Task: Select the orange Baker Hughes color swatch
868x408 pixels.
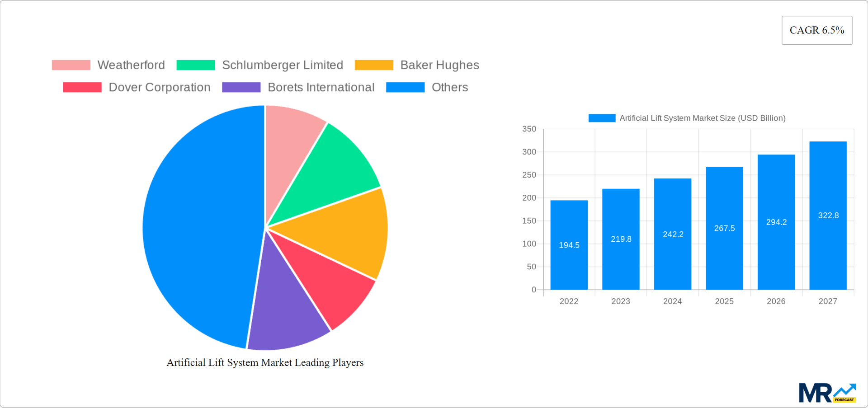Action: pyautogui.click(x=374, y=65)
